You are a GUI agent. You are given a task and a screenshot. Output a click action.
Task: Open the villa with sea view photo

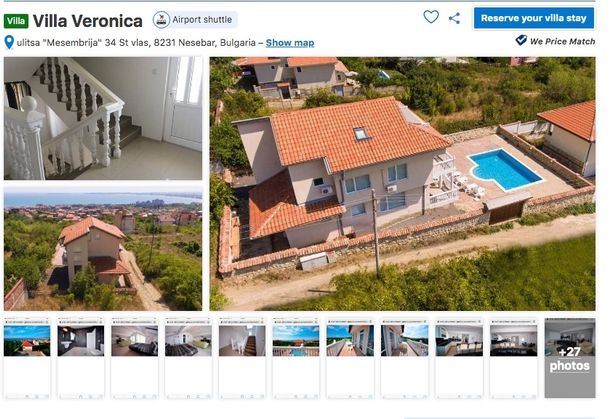pos(103,249)
